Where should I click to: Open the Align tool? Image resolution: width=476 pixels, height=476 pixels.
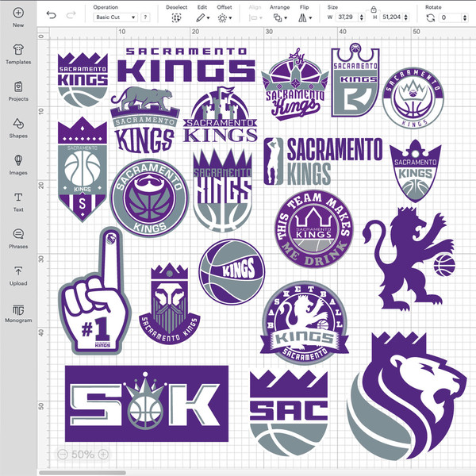253,18
